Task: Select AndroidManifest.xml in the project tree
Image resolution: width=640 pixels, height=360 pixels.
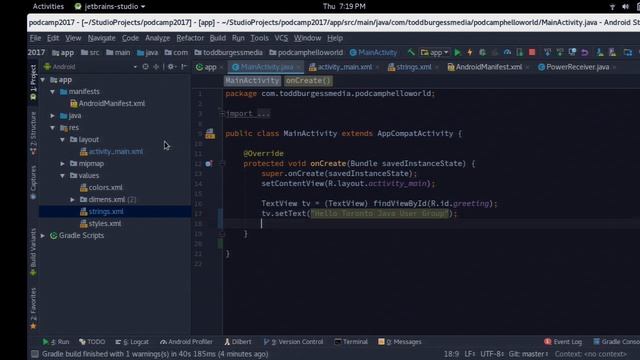Action: point(111,104)
